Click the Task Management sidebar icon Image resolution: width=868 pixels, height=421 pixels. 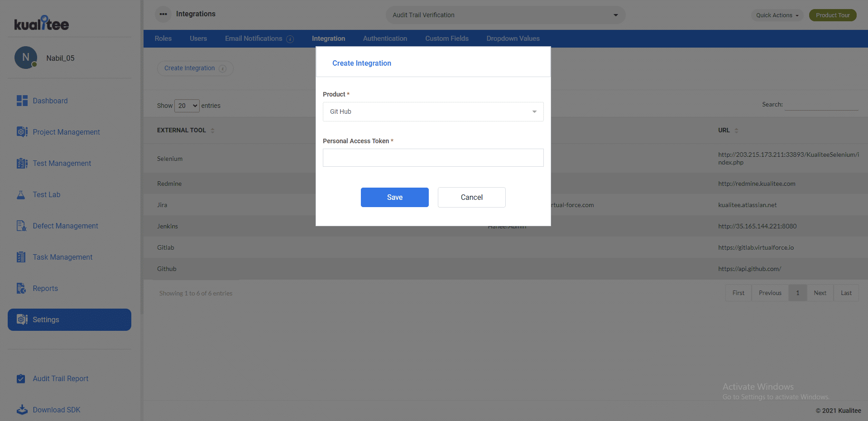pyautogui.click(x=21, y=257)
